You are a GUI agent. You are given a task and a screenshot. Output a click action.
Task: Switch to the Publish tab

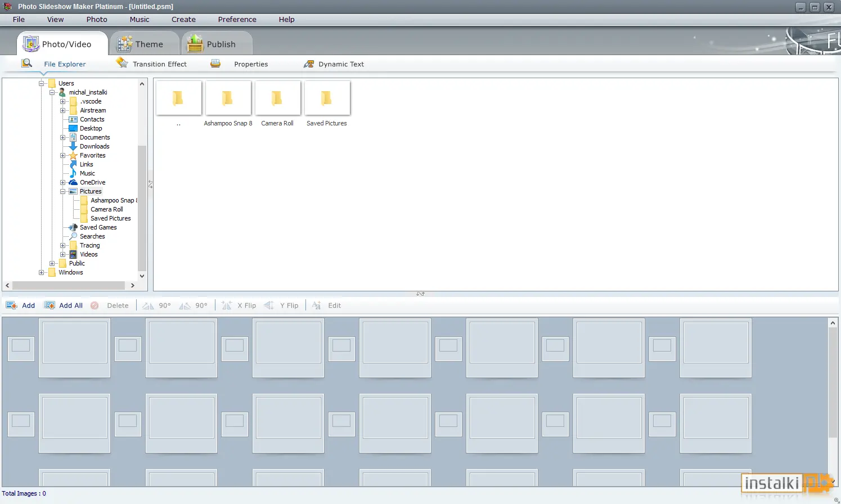(x=218, y=43)
